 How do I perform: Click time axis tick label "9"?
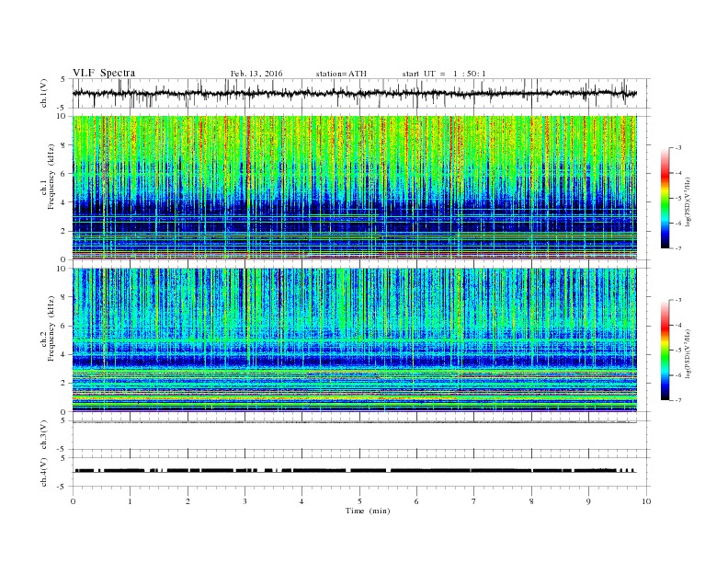click(588, 501)
